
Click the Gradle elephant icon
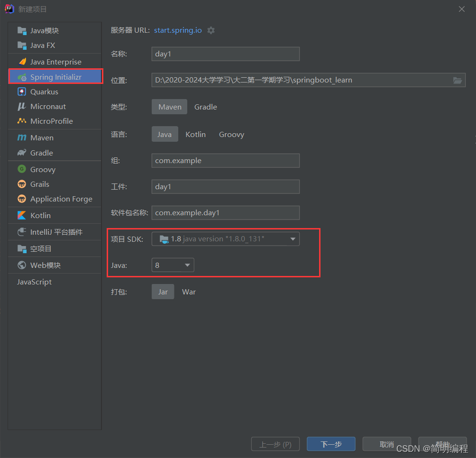(22, 153)
